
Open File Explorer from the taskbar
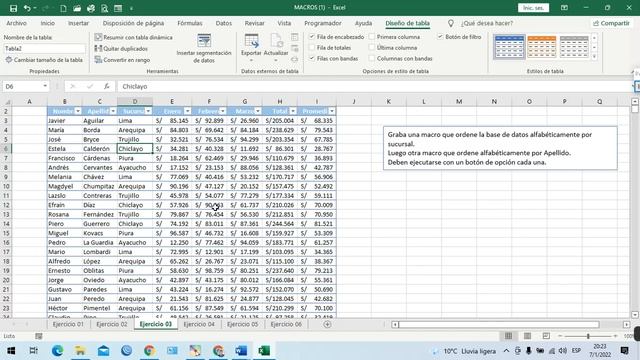[80, 351]
